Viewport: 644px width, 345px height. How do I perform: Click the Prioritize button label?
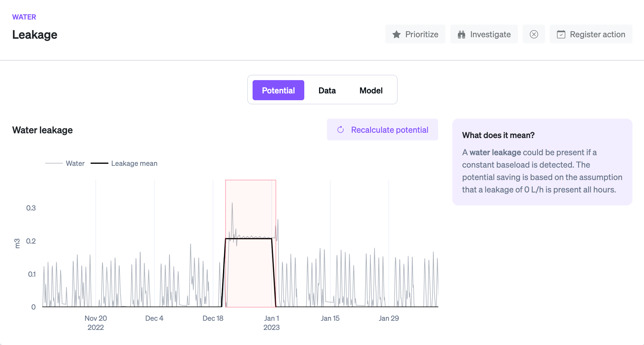422,35
